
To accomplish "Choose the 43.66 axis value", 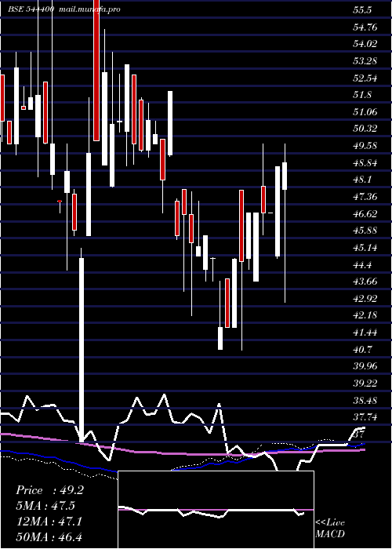I will (365, 282).
